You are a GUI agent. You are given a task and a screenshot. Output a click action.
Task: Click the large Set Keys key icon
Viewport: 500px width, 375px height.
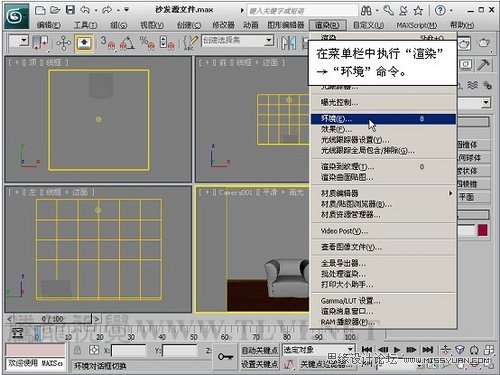(x=225, y=357)
